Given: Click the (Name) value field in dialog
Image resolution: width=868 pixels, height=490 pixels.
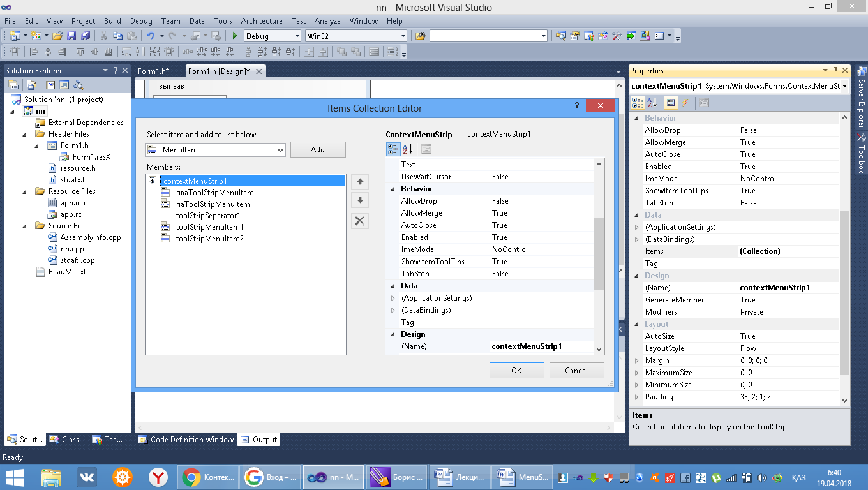Looking at the screenshot, I should pyautogui.click(x=541, y=346).
